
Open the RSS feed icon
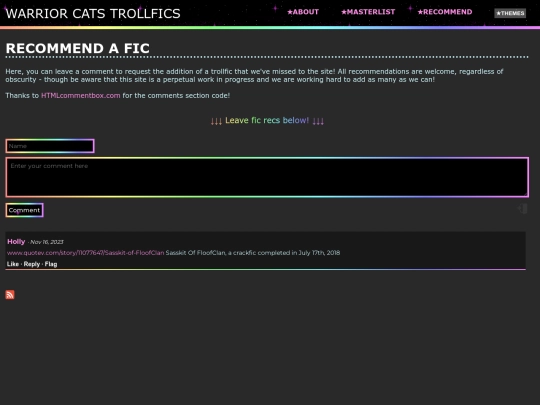[10, 295]
